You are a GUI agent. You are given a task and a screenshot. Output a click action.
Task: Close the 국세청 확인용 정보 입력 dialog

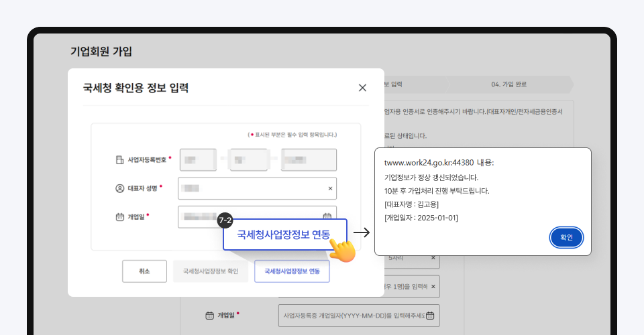pyautogui.click(x=362, y=88)
